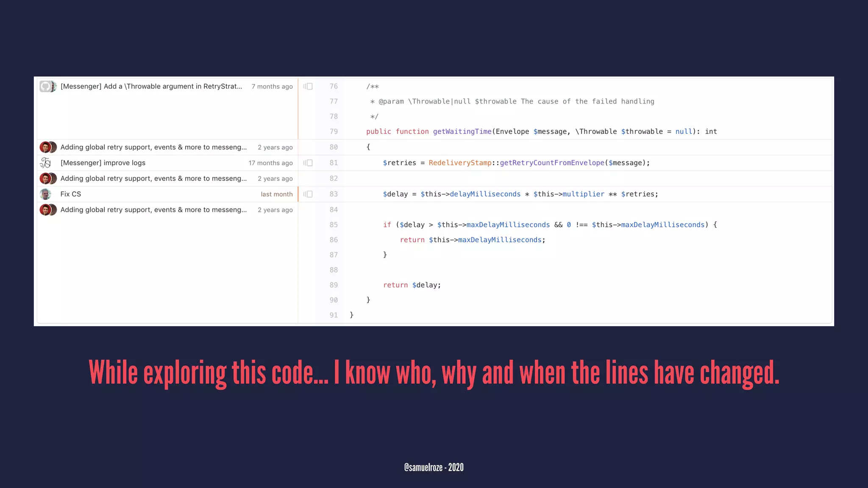The width and height of the screenshot is (868, 488).
Task: Click the avatar on the commit beside line 84
Action: coord(48,210)
